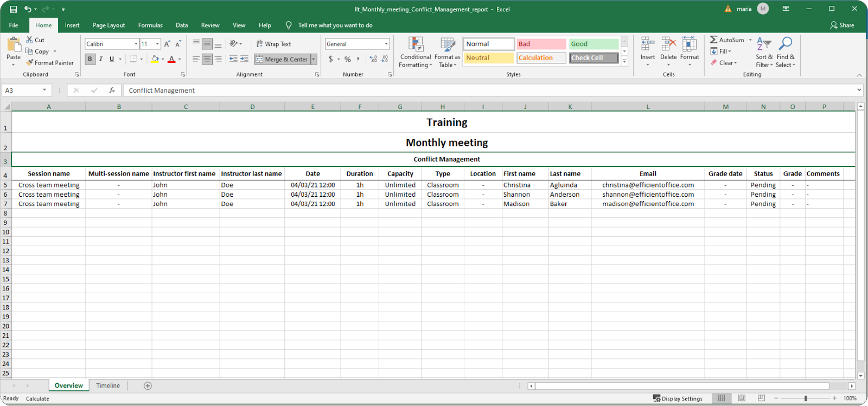The width and height of the screenshot is (868, 406).
Task: Open Conditional Formatting menu
Action: [416, 52]
